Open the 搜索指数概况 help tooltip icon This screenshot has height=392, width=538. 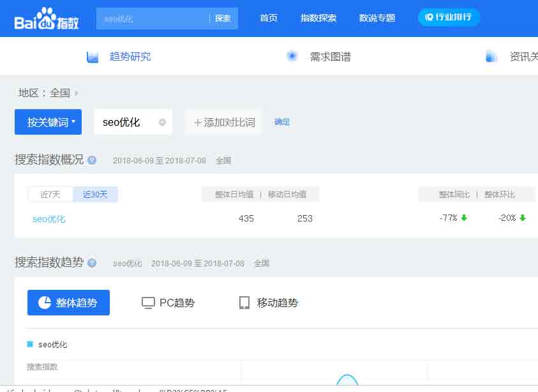point(91,161)
